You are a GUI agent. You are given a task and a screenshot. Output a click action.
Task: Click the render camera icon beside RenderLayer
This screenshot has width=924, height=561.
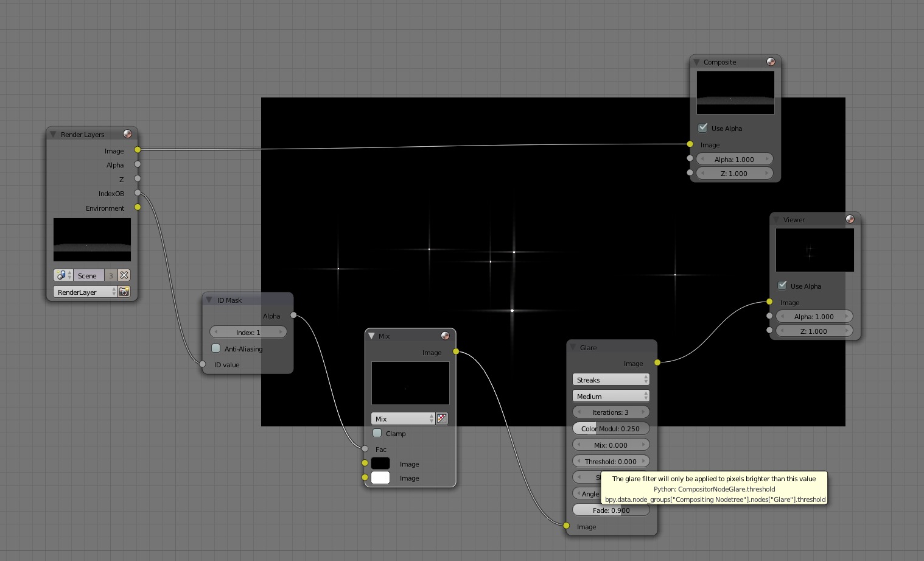(x=124, y=292)
